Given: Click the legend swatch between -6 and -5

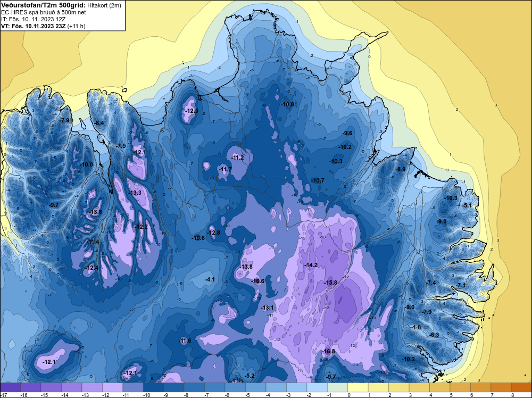Looking at the screenshot, I should (235, 387).
